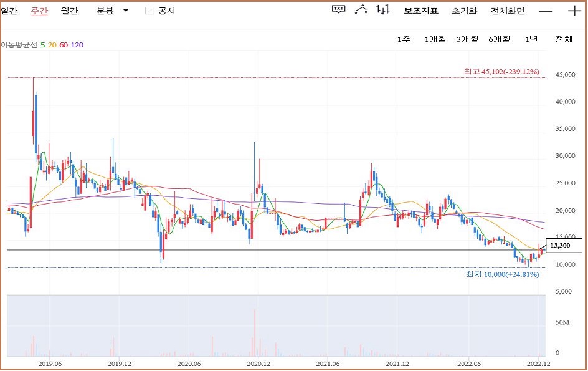Click the 전체화면 fullscreen button
Viewport: 588px width, 371px height.
(x=508, y=11)
